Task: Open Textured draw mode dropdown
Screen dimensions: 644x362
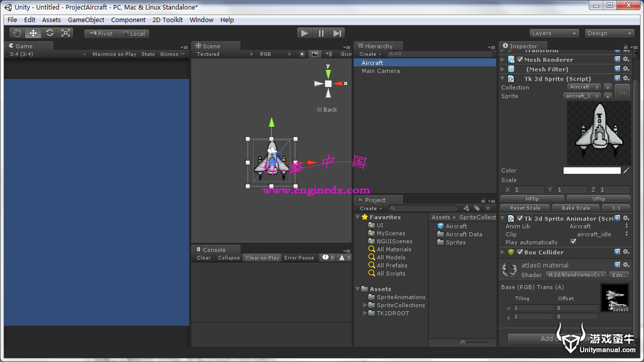Action: (224, 54)
